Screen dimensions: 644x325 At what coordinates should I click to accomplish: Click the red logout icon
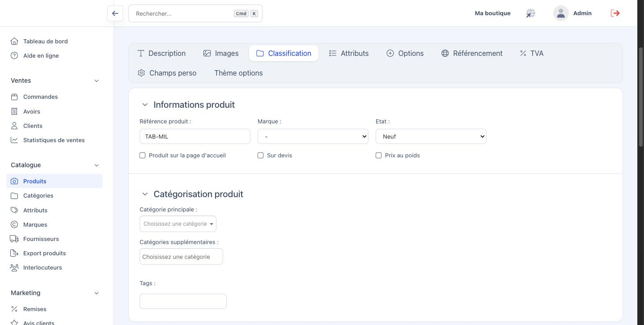pos(615,13)
